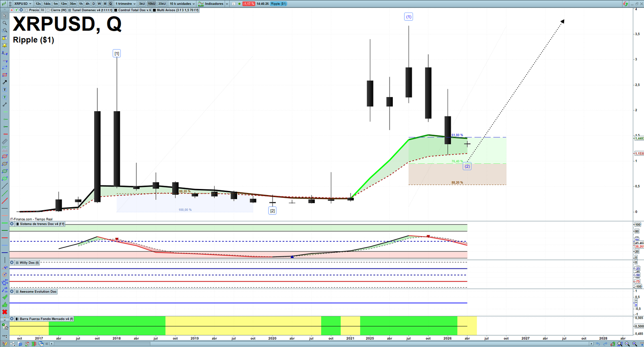
Task: Toggle Willy Doc visibility box
Action: [17, 262]
